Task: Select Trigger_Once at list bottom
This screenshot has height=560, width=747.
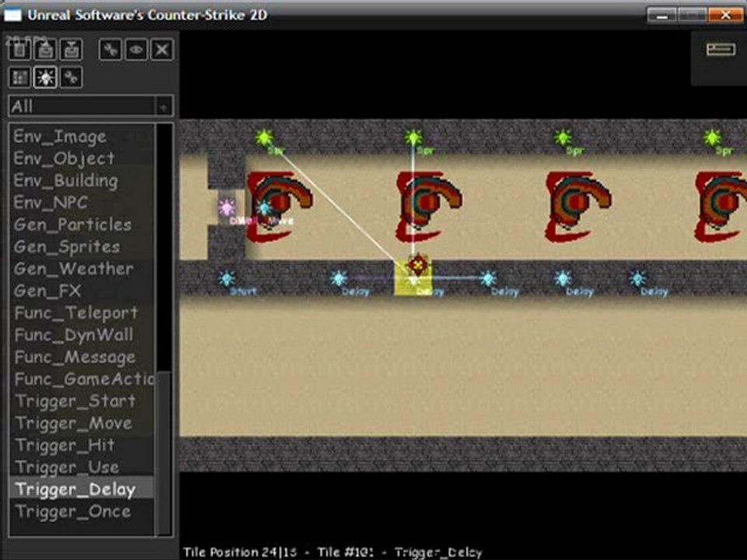Action: coord(82,512)
